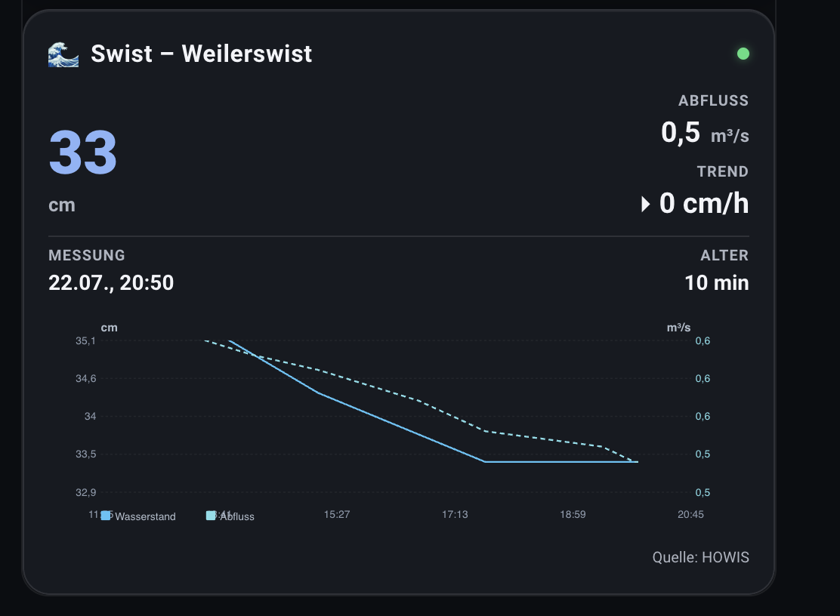
Task: Click the 15:27 time axis label
Action: click(x=337, y=514)
